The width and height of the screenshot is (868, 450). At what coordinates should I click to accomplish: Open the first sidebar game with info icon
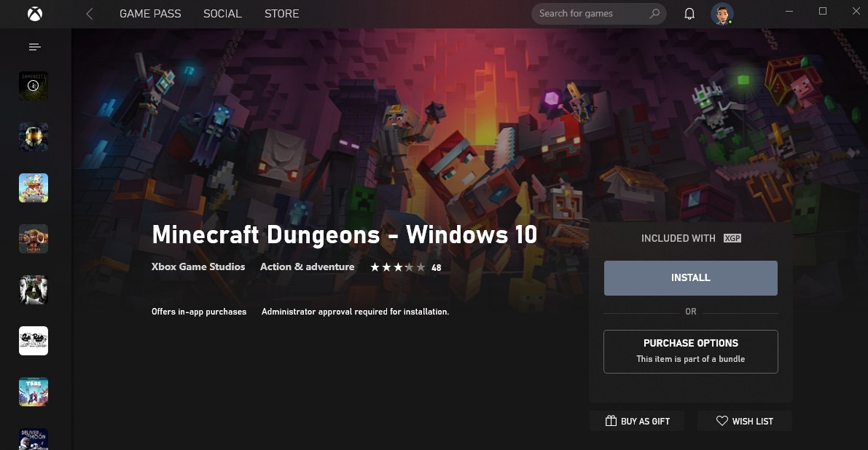34,86
